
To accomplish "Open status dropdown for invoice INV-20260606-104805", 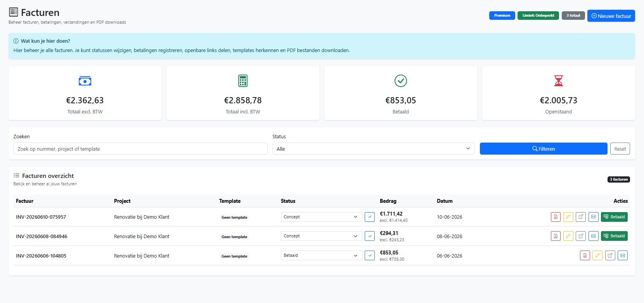I will coord(321,255).
